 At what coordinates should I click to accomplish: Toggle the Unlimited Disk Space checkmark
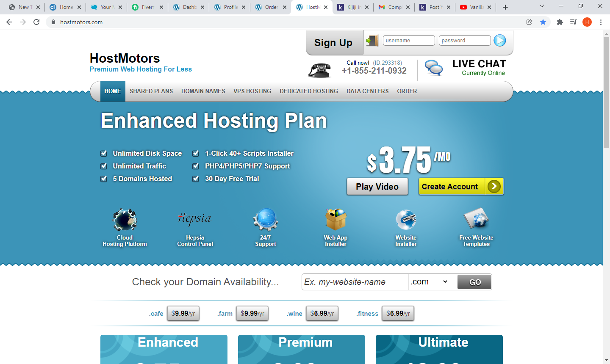point(103,153)
